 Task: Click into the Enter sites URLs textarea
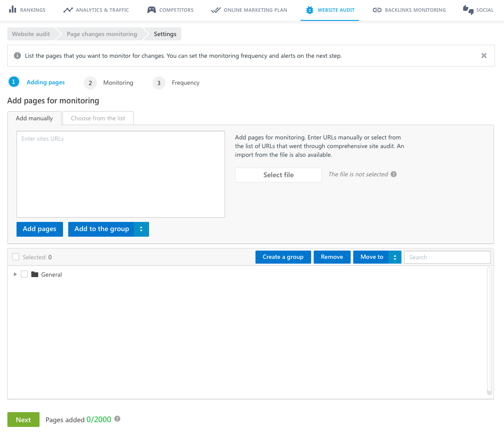pyautogui.click(x=120, y=174)
